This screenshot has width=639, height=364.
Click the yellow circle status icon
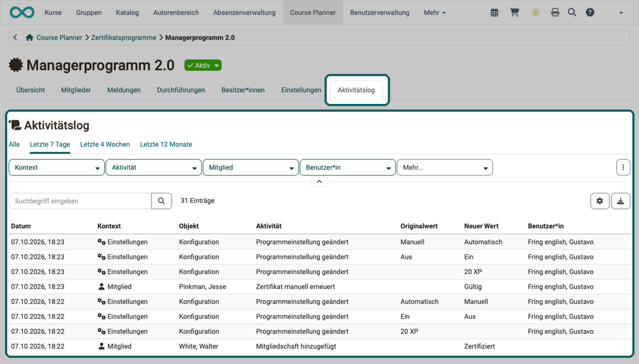click(536, 13)
